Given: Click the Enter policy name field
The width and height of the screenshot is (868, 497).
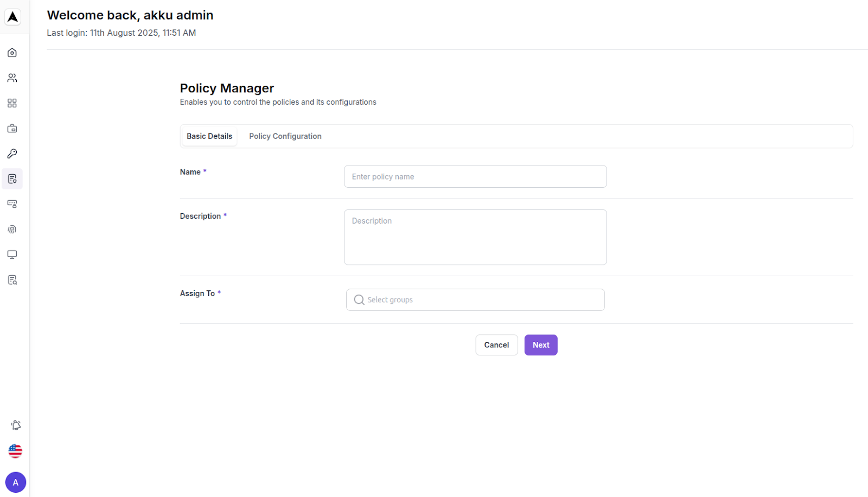Looking at the screenshot, I should 475,176.
